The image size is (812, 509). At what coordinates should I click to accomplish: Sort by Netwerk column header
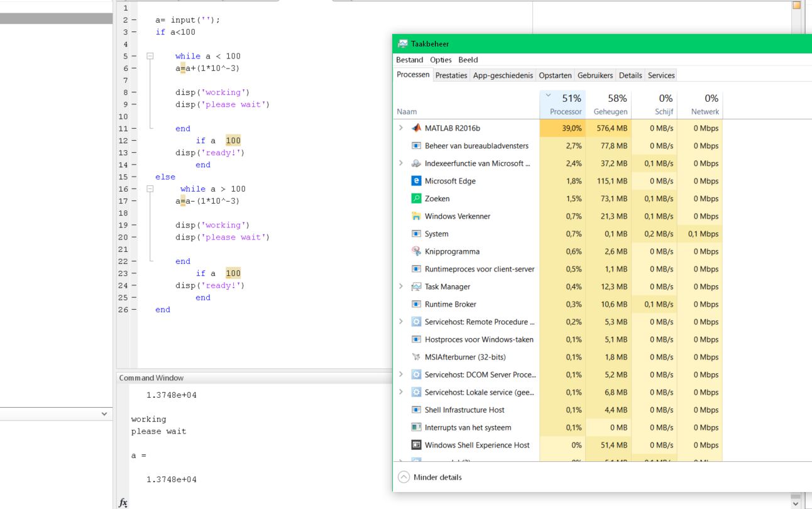(700, 104)
